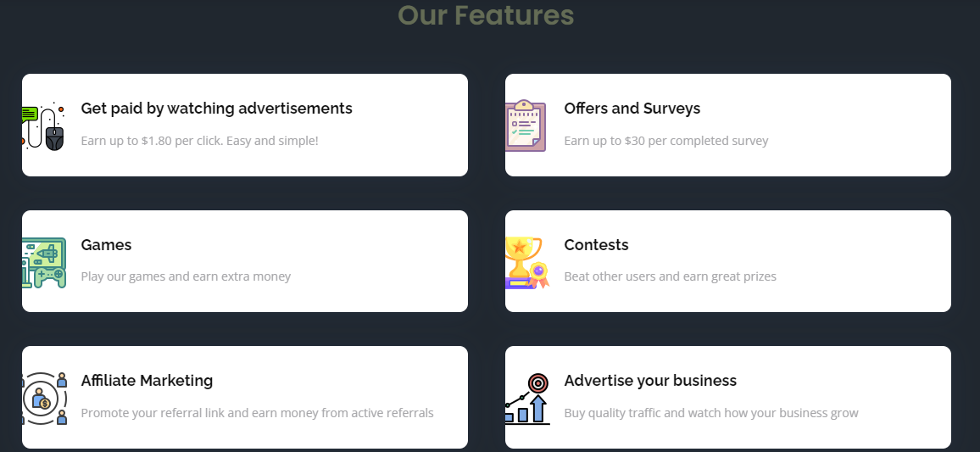Open the 'Offers and Surveys' heading
This screenshot has height=452, width=980.
[x=632, y=109]
